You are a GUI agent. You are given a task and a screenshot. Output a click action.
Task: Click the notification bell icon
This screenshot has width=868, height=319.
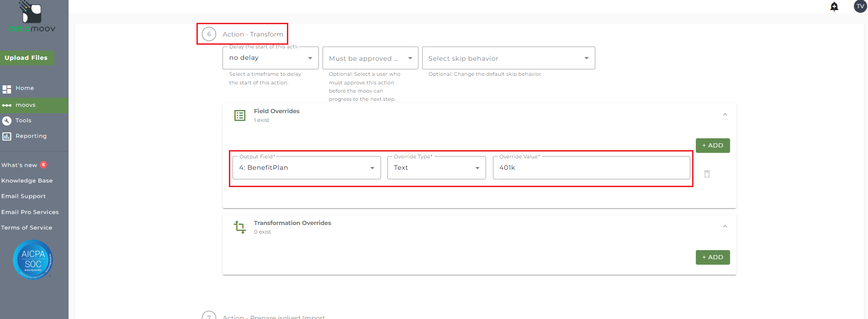[834, 6]
